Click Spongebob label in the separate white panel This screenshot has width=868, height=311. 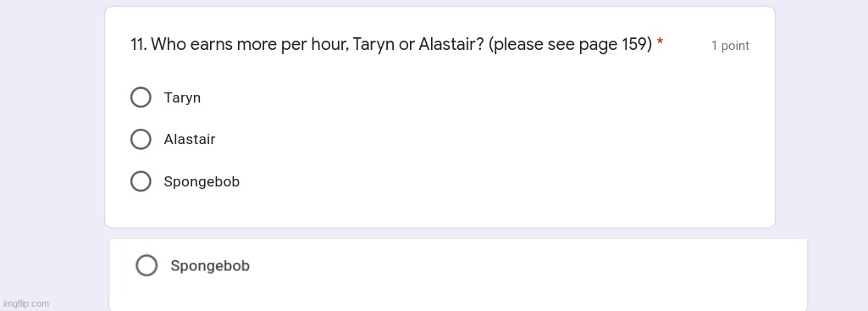210,266
